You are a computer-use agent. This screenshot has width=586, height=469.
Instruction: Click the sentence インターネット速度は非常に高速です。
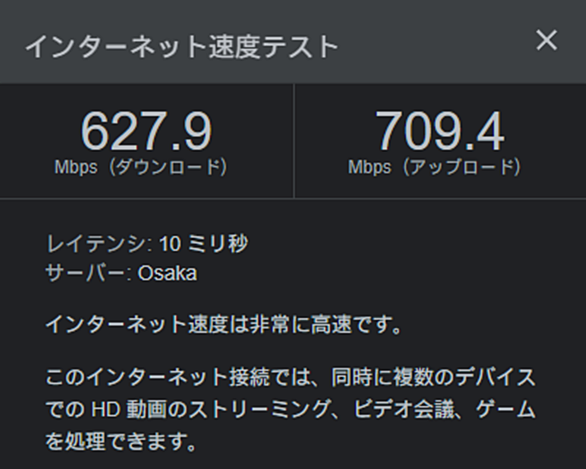pyautogui.click(x=223, y=324)
